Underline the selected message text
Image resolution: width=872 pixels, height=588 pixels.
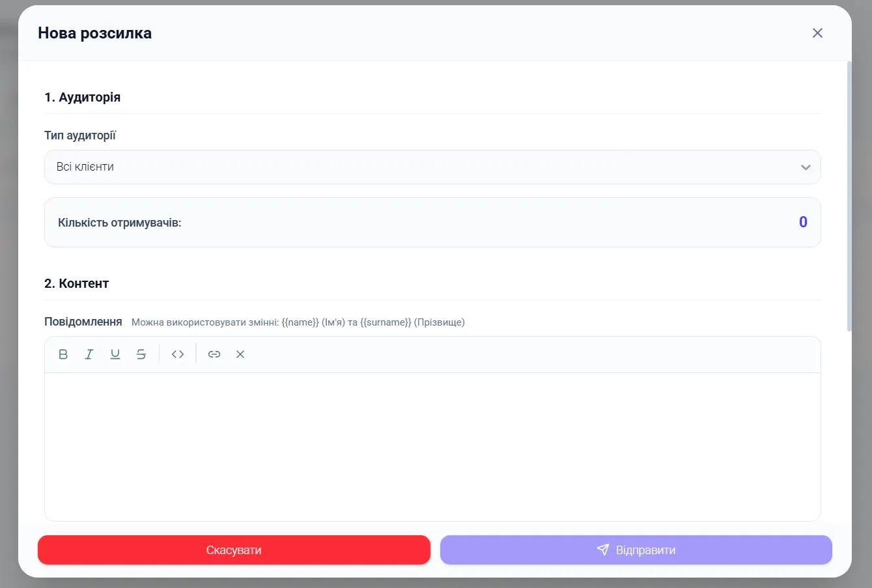(x=115, y=354)
